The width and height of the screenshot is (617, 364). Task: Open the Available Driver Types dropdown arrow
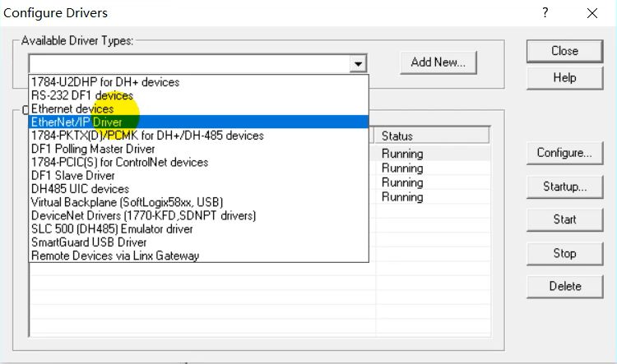[x=358, y=64]
